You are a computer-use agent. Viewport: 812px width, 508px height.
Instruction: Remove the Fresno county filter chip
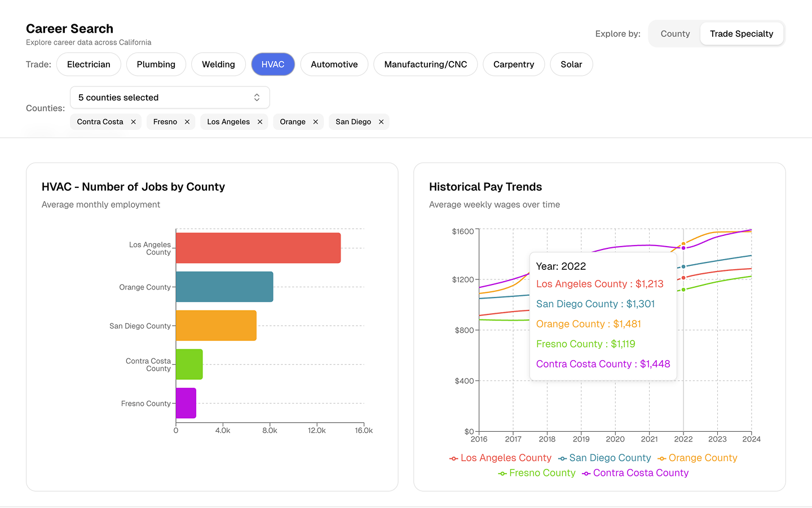187,121
